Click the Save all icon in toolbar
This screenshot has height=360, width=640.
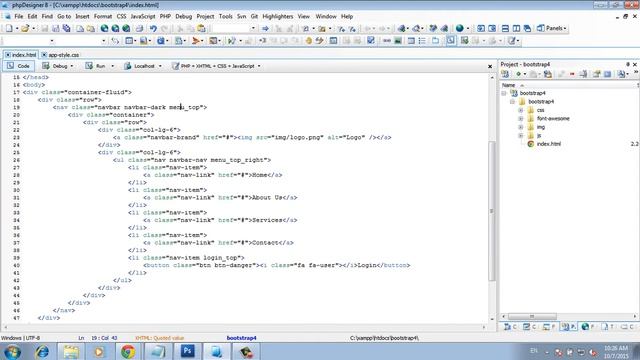pyautogui.click(x=66, y=28)
